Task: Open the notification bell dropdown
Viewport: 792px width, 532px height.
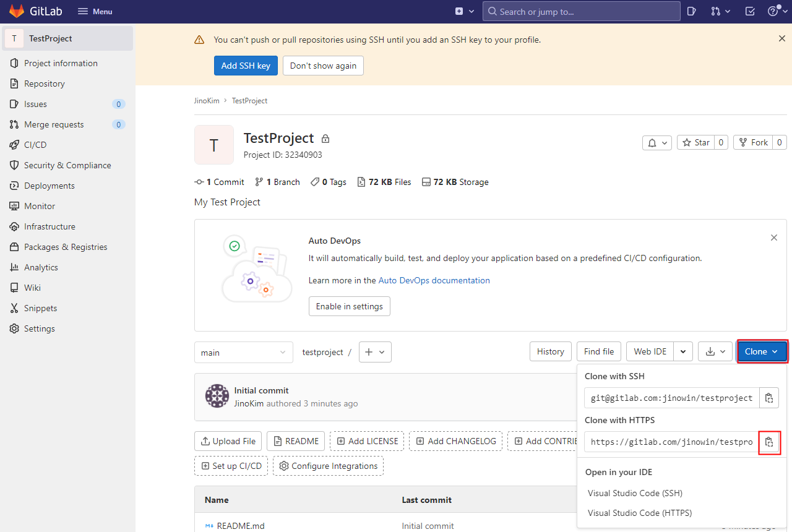Action: [657, 142]
